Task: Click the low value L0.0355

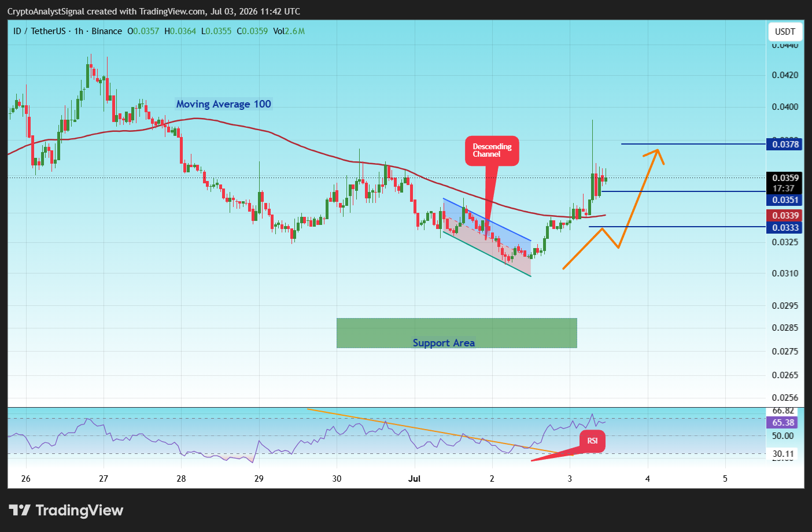Action: (216, 31)
